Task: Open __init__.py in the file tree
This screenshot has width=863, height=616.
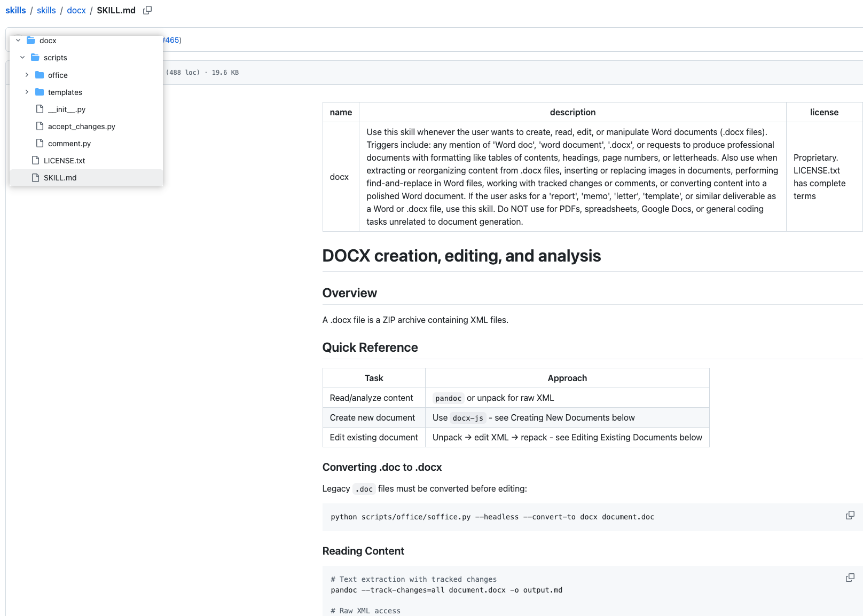Action: coord(87,109)
